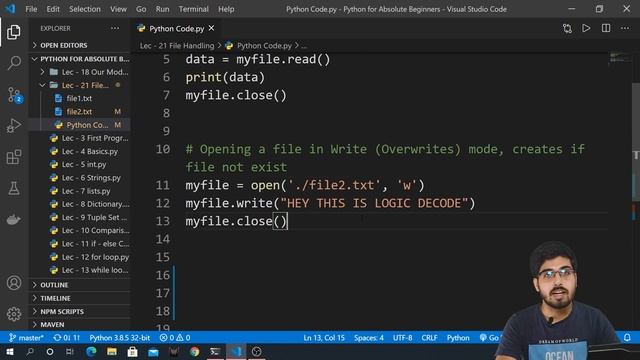Screen dimensions: 640x360
Task: Click the notifications bell in status bar
Action: click(627, 338)
